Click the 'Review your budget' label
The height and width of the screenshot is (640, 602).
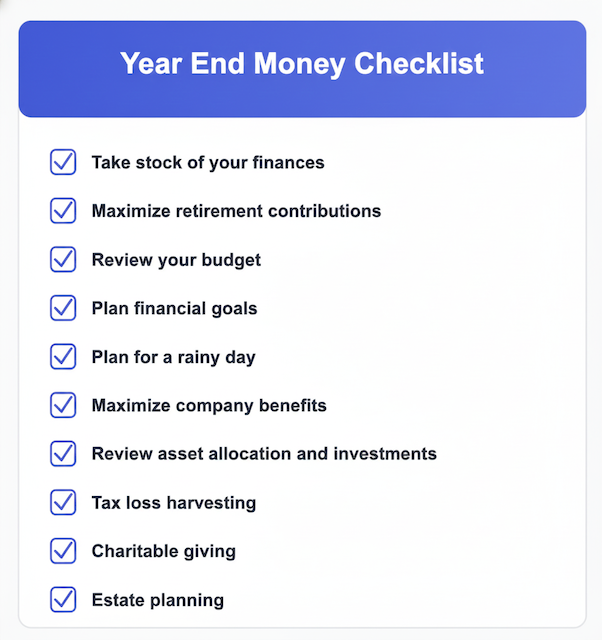(x=176, y=259)
